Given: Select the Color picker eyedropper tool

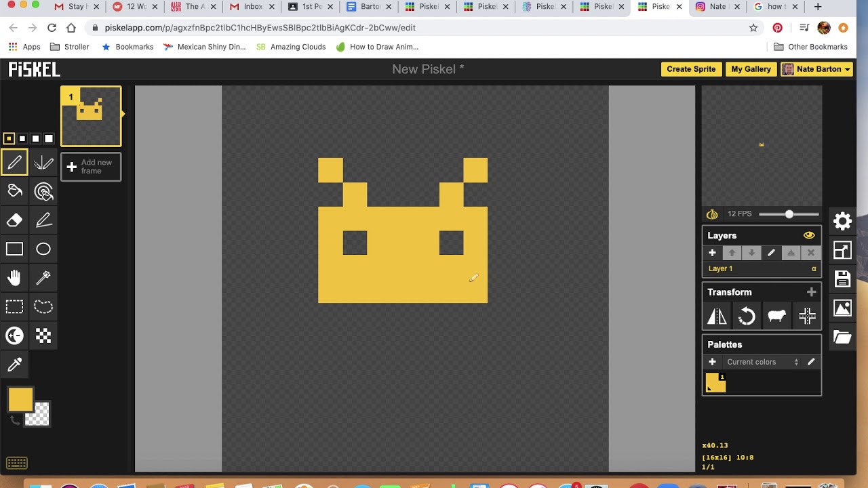Looking at the screenshot, I should [14, 365].
